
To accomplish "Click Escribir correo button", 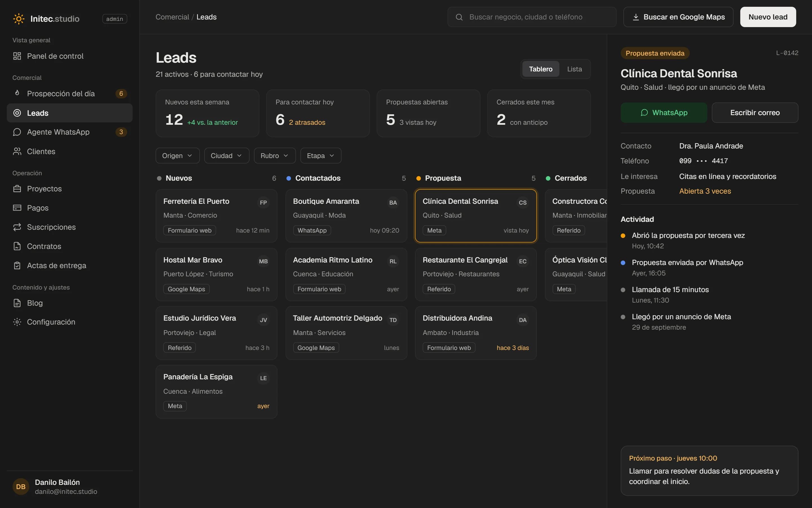I will point(754,113).
